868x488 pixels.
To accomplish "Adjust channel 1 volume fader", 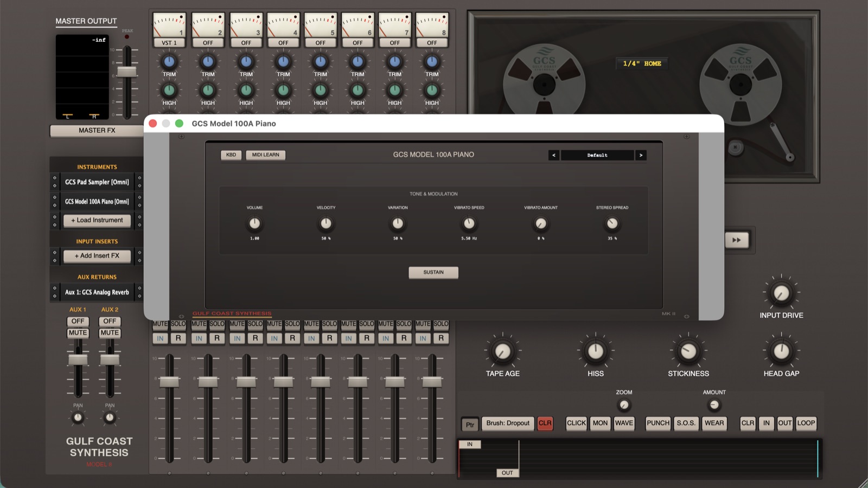I will point(169,382).
